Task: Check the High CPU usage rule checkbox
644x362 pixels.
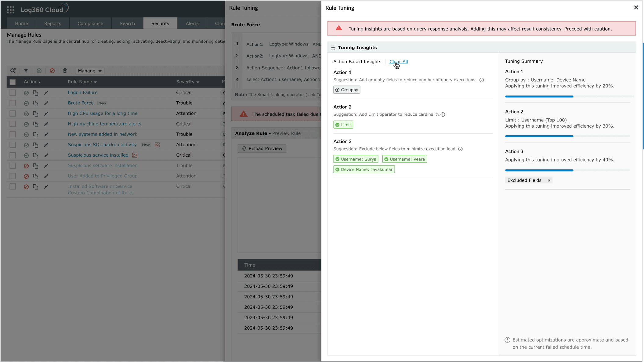Action: (x=13, y=113)
